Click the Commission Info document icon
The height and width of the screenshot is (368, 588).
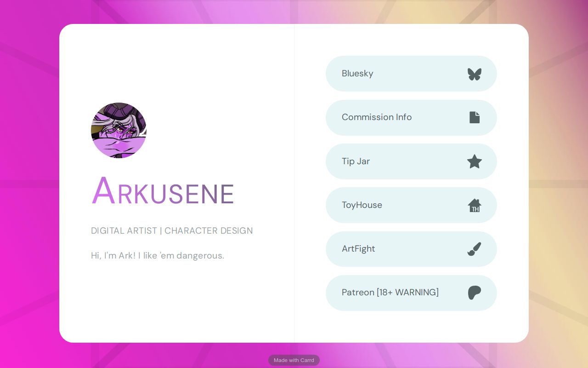(x=475, y=117)
